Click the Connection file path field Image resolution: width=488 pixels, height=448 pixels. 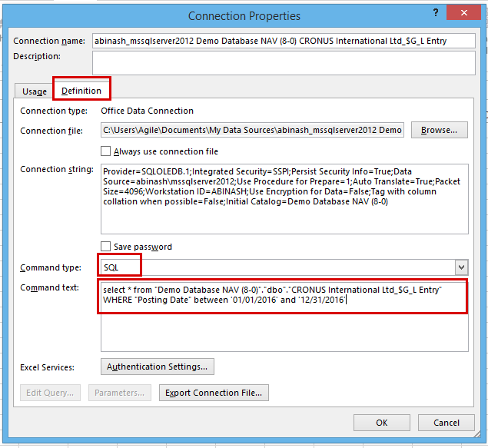(x=252, y=130)
